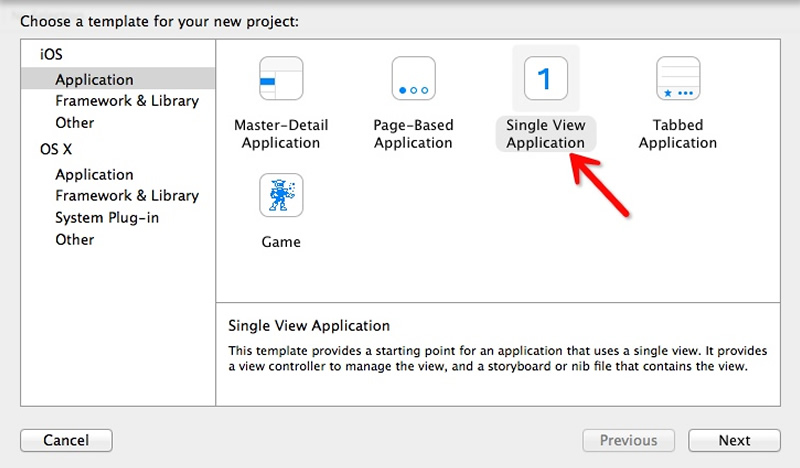Click the Next button
Screen dimensions: 800x468
[x=734, y=440]
